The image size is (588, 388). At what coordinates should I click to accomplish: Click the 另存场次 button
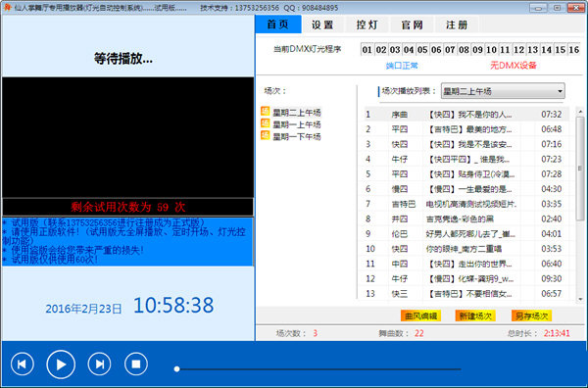pos(531,316)
